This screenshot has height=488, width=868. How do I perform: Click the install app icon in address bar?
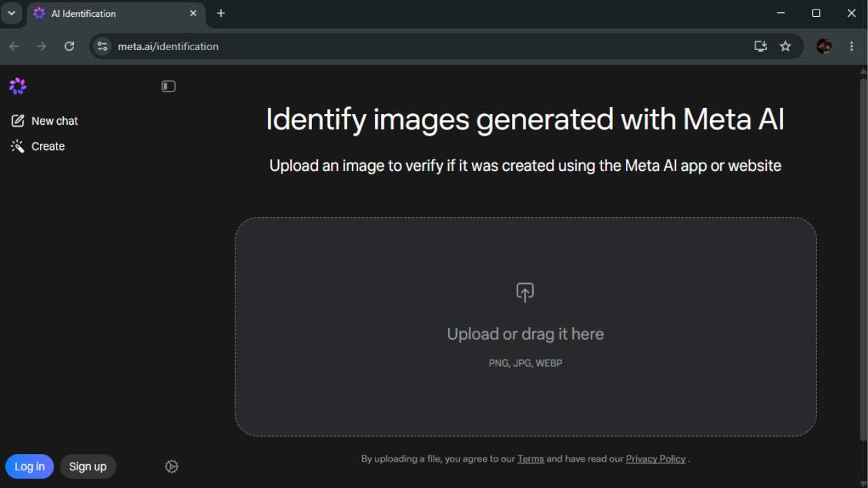760,46
